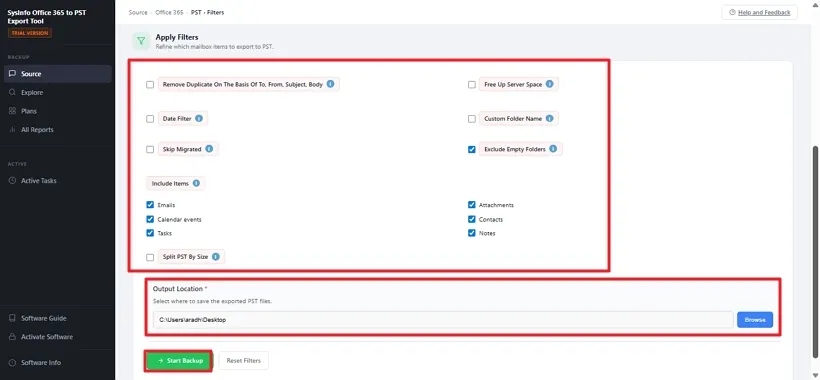Click the green Apply Filters funnel icon

tap(141, 41)
